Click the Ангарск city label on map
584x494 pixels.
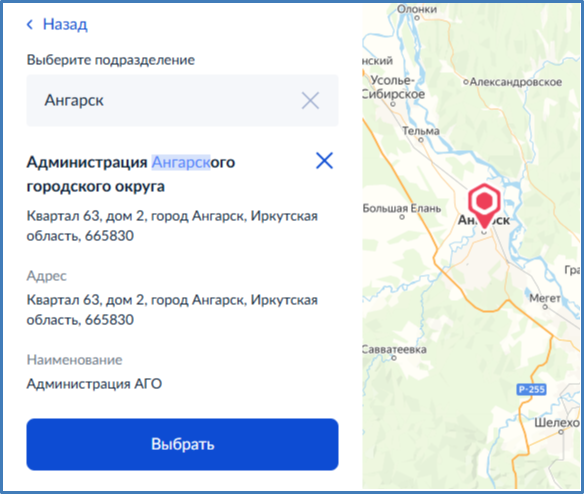(484, 220)
